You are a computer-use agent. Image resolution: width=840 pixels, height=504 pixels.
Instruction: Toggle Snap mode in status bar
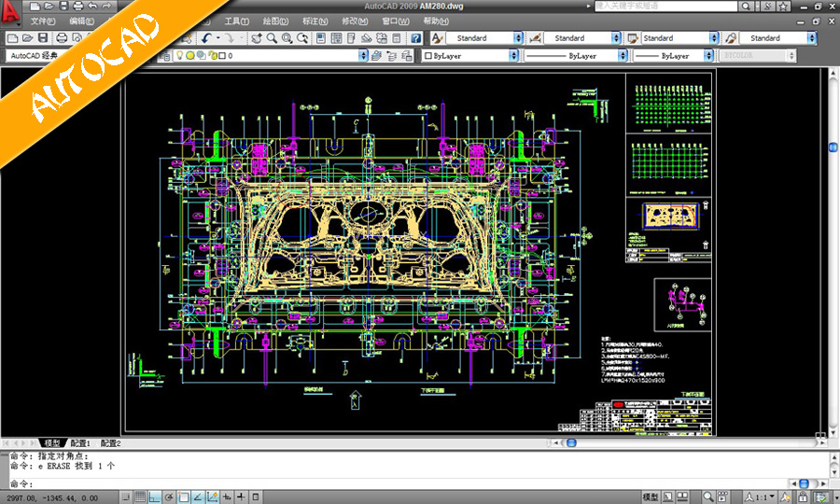125,497
